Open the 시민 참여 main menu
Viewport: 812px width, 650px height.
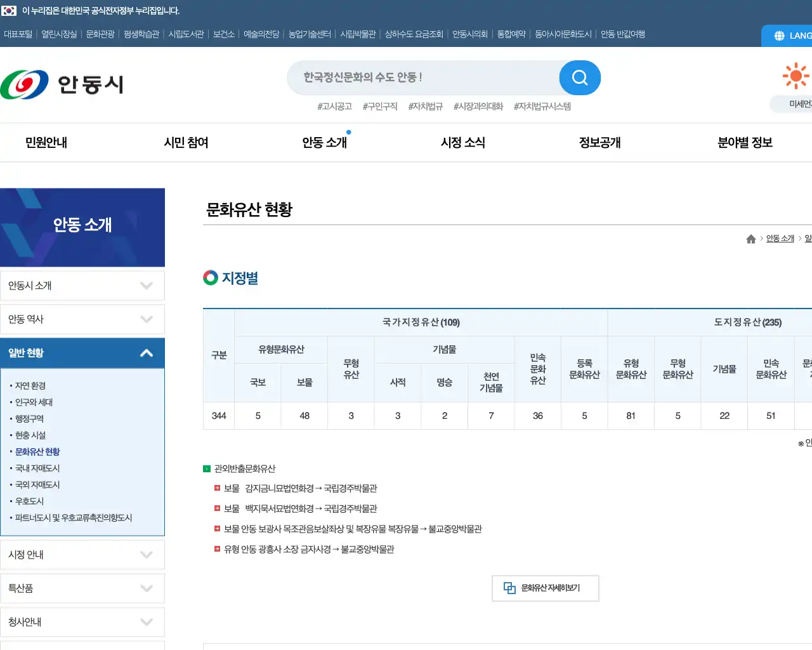coord(186,143)
